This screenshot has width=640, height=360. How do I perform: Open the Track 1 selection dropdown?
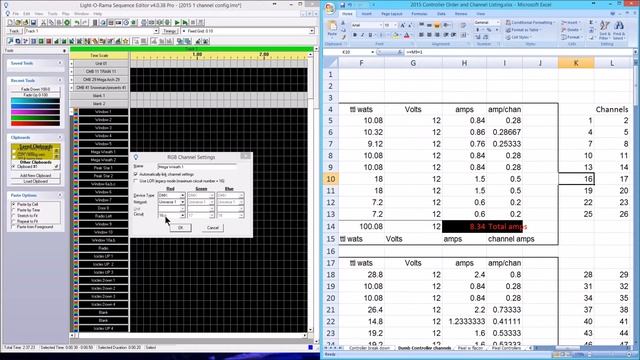(156, 31)
